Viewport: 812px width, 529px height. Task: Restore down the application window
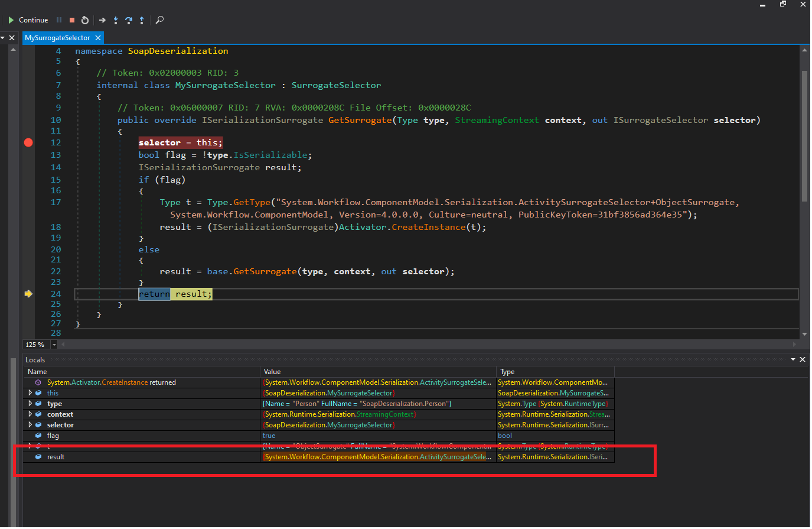point(782,4)
